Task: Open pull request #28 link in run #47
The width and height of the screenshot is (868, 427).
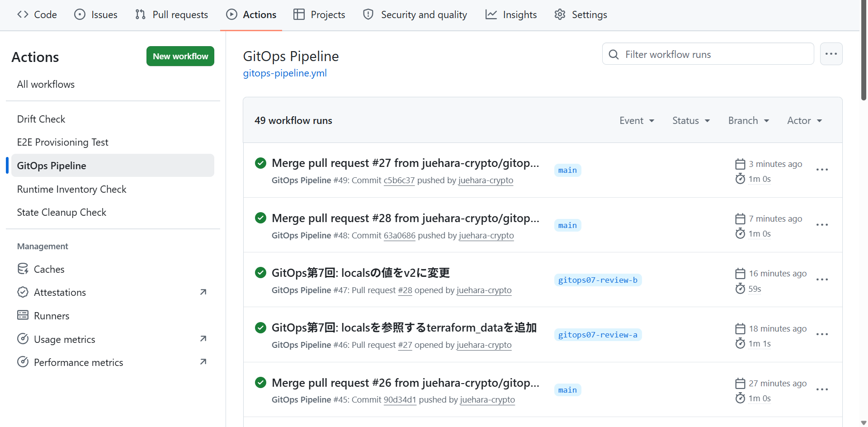Action: [x=405, y=290]
